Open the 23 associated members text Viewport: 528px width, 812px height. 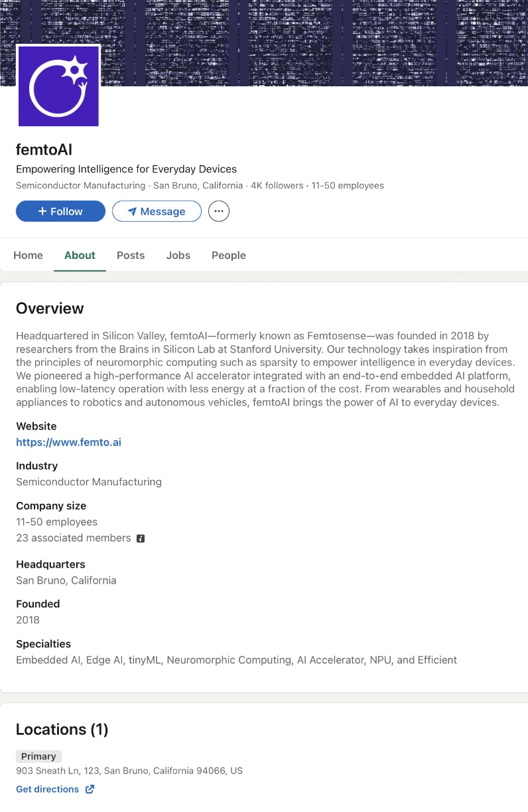73,538
